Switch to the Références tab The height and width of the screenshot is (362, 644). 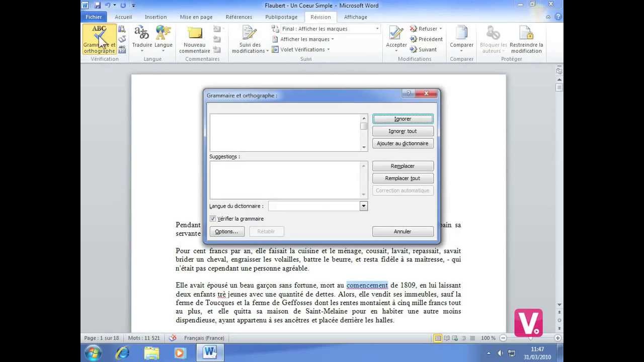[x=239, y=17]
